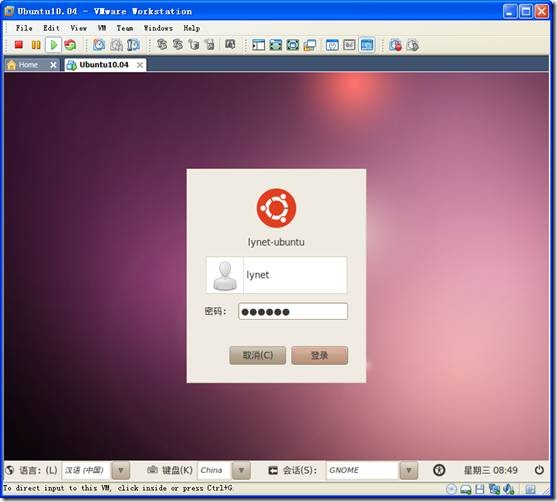The image size is (557, 502).
Task: Click the 星期三 08:49 clock
Action: (491, 470)
